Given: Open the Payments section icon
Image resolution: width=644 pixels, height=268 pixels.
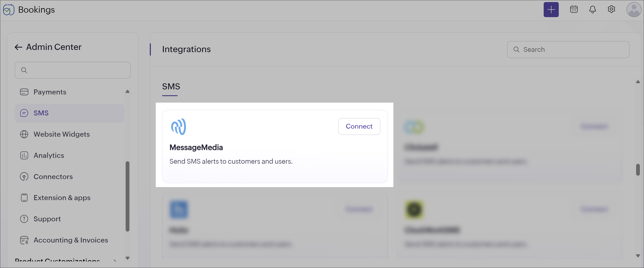Looking at the screenshot, I should point(24,92).
